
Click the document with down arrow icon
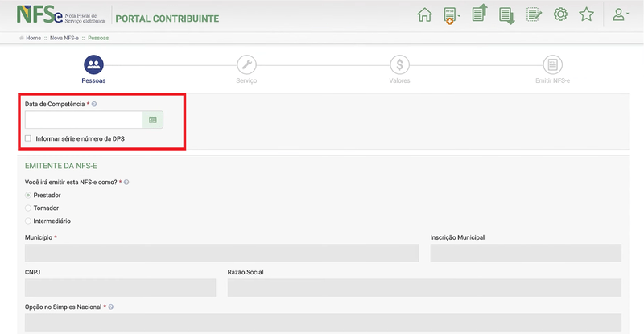(506, 15)
